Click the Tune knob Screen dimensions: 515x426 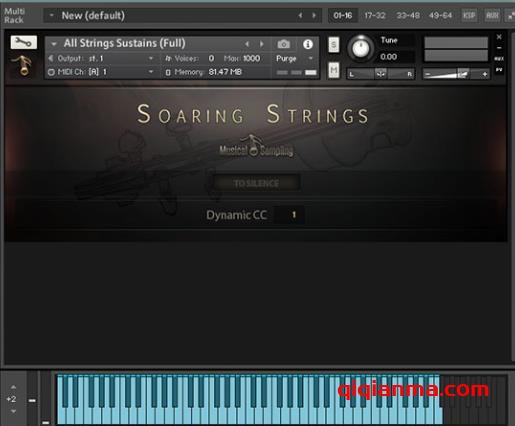click(x=361, y=49)
